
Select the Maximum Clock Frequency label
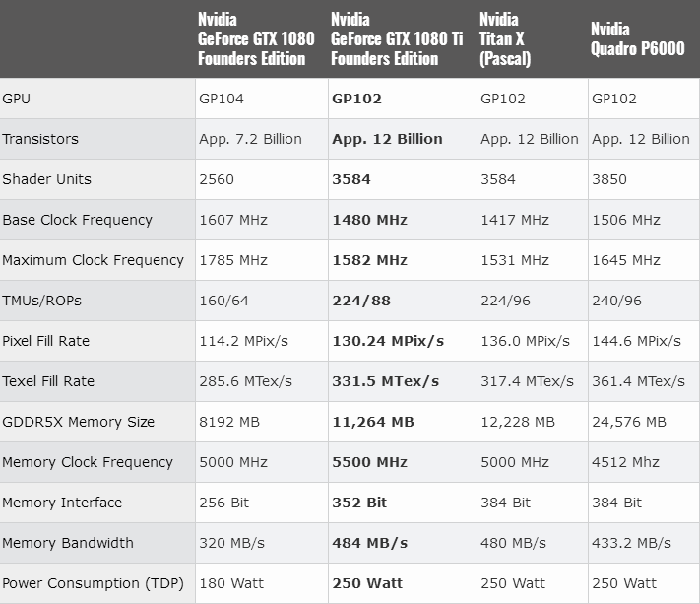pos(93,260)
